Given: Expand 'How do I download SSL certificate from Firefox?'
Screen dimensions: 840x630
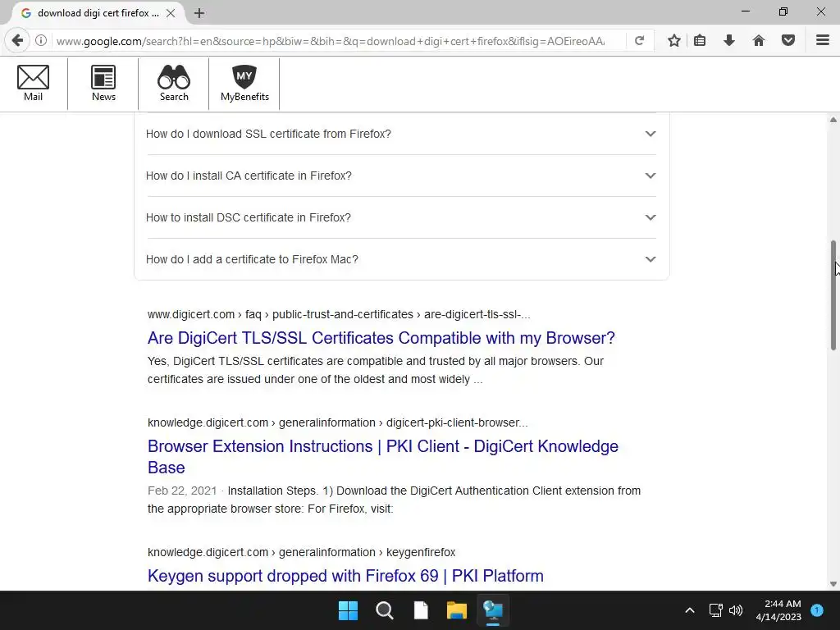Looking at the screenshot, I should 400,134.
